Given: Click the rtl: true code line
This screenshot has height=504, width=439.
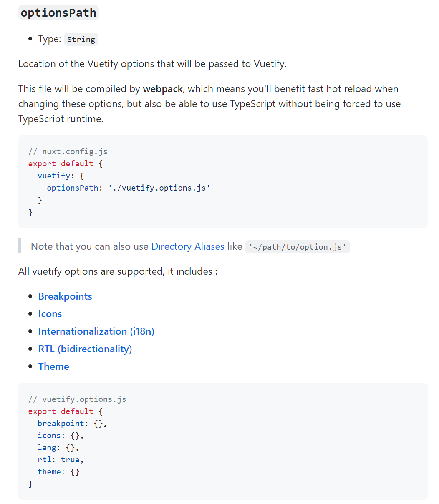Looking at the screenshot, I should point(61,459).
